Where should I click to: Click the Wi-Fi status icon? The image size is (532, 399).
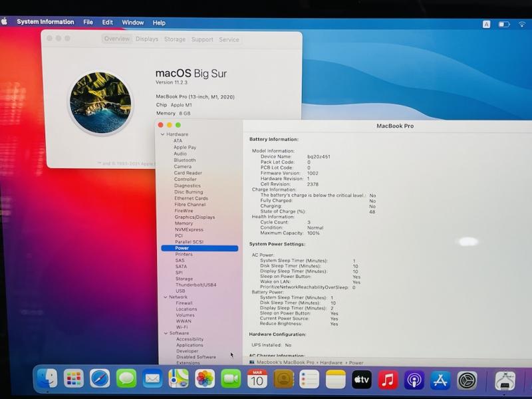pos(522,24)
